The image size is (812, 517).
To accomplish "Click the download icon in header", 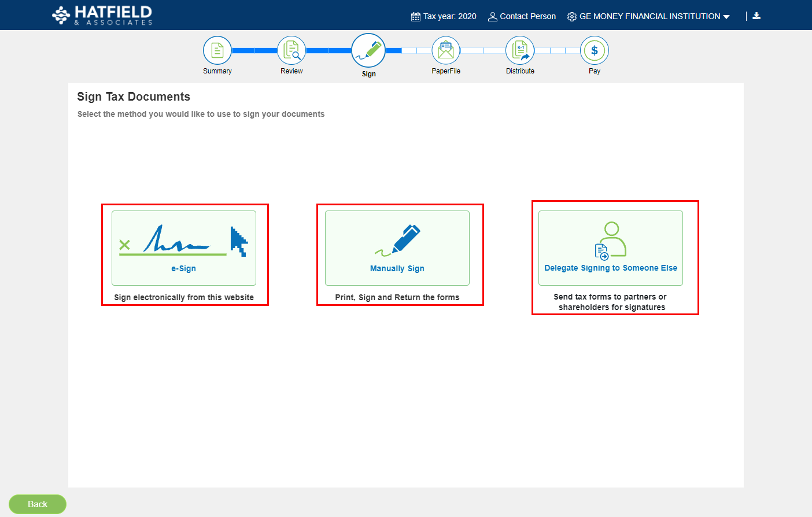I will tap(756, 16).
